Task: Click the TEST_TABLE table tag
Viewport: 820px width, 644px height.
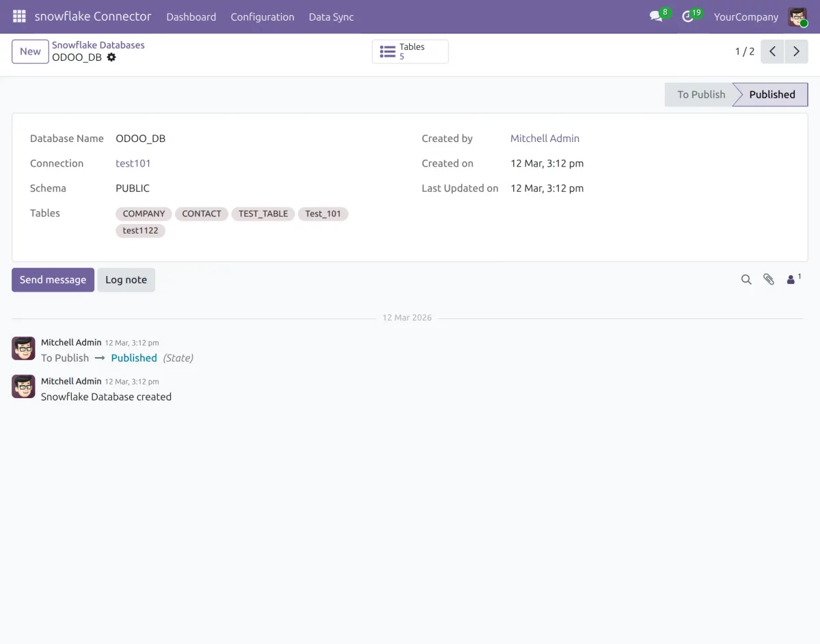Action: (263, 214)
